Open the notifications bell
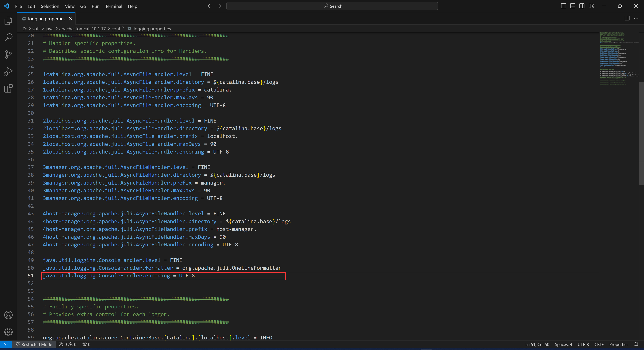 tap(636, 344)
